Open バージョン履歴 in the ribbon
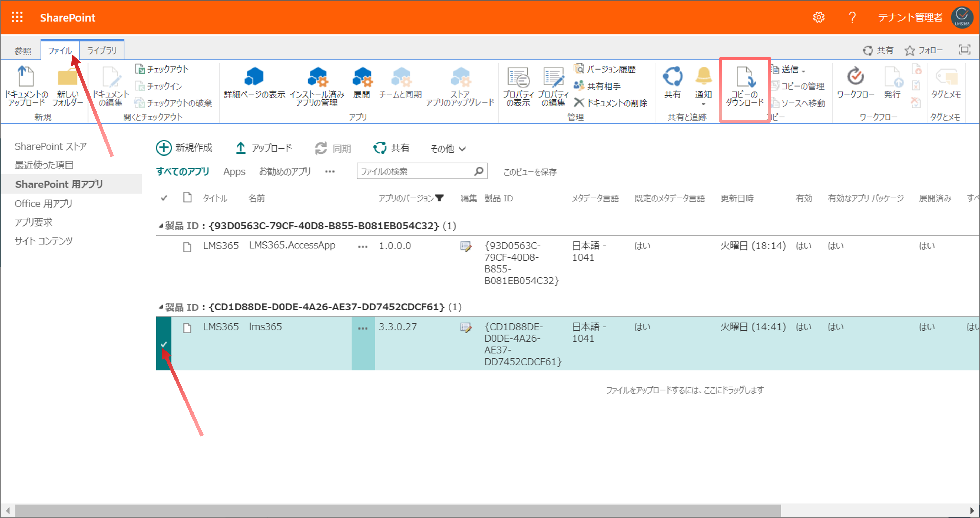The width and height of the screenshot is (980, 518). click(x=605, y=69)
